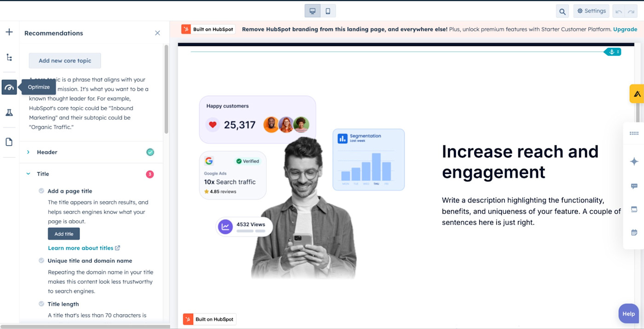Image resolution: width=644 pixels, height=329 pixels.
Task: Click the Google logo in ads card
Action: [x=209, y=161]
